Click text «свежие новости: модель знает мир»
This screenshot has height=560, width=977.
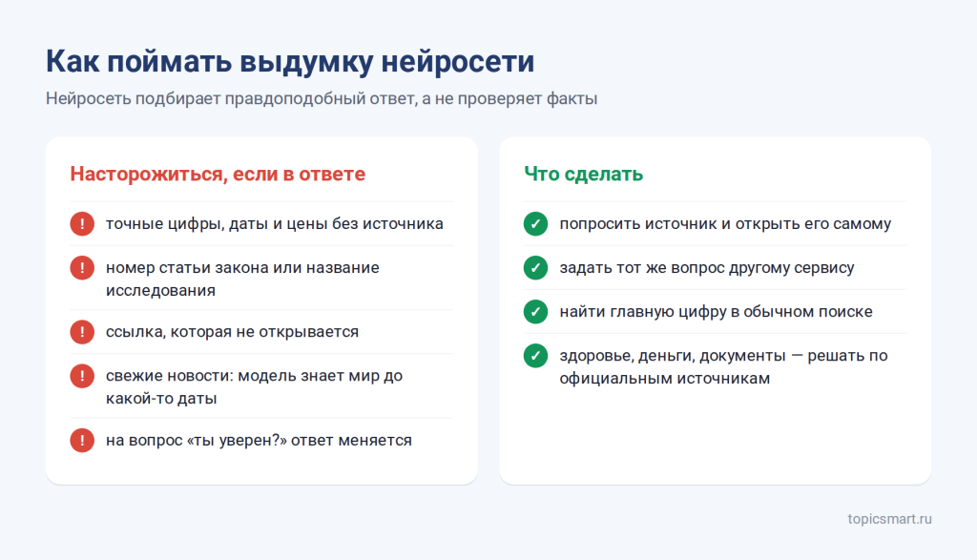point(244,376)
